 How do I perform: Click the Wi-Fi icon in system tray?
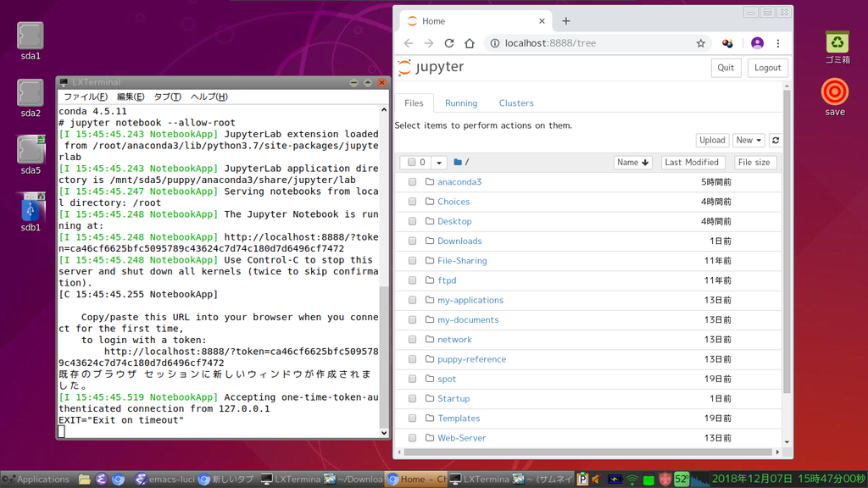point(632,480)
